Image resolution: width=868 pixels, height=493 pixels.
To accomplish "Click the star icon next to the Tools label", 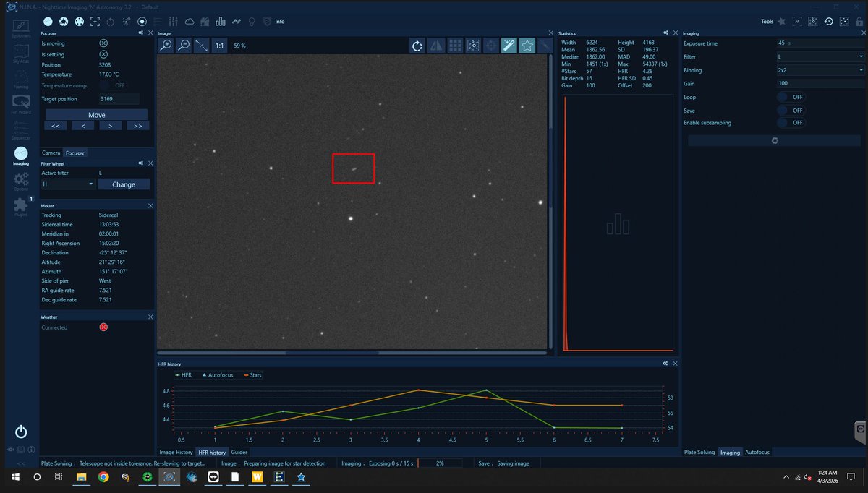I will coord(781,22).
